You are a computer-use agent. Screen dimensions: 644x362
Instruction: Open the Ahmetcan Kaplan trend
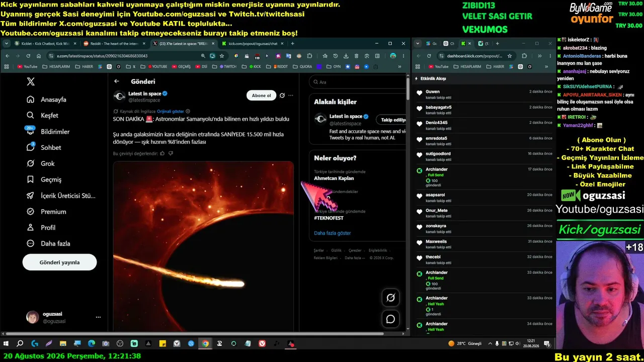click(x=334, y=178)
